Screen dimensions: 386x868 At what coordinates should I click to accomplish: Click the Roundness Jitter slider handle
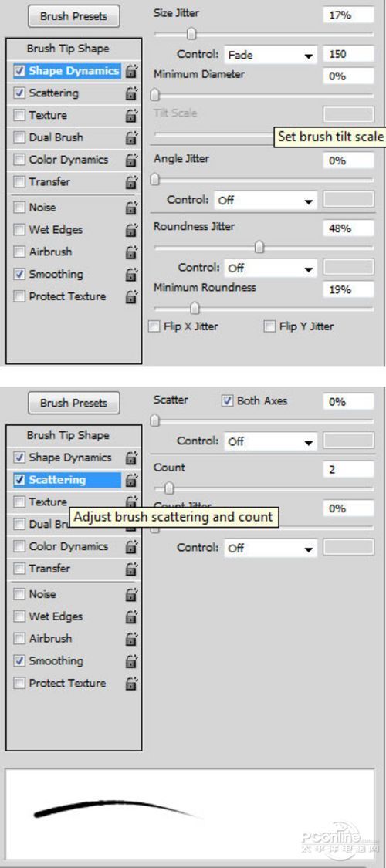[x=259, y=248]
